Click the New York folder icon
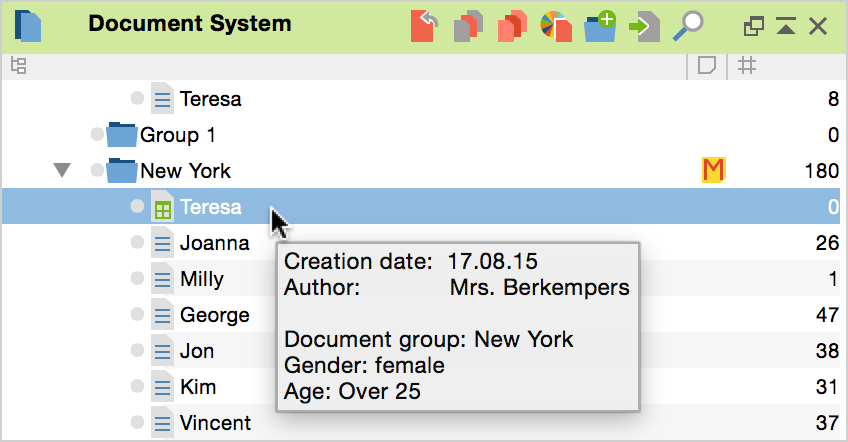Image resolution: width=848 pixels, height=442 pixels. [122, 170]
